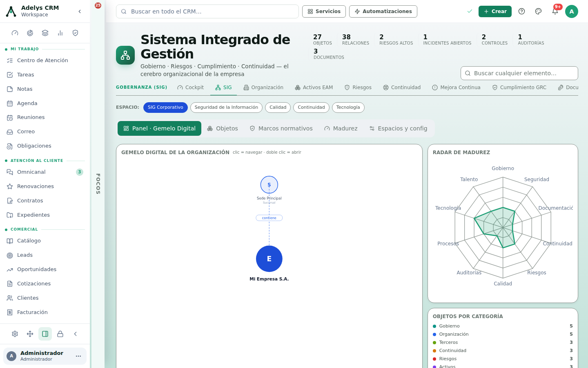Viewport: 588px width, 368px height.
Task: Click the Sistema Integrado de Gestión module icon
Action: pos(125,55)
